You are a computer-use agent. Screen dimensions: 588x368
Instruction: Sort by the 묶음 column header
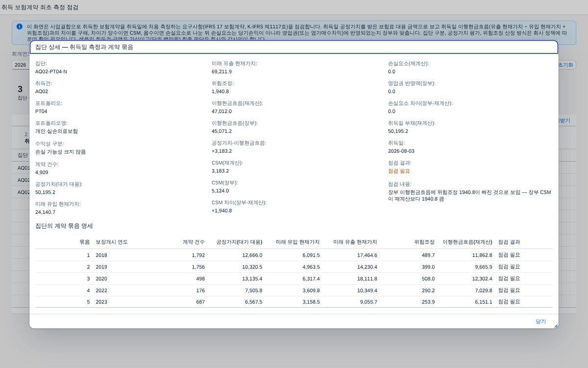pyautogui.click(x=85, y=242)
